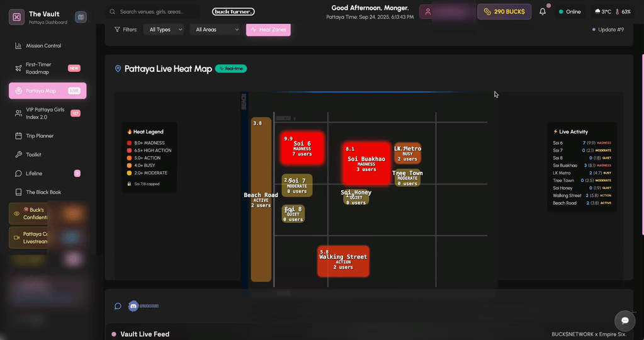
Task: Click the Lifeline 3 count badge
Action: pos(77,173)
